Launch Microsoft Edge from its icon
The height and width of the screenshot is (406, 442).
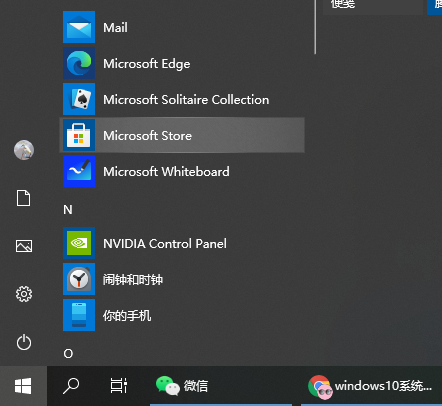(x=79, y=63)
